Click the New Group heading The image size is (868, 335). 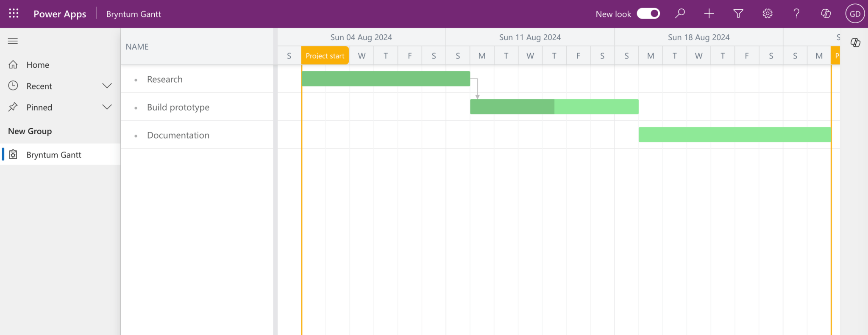30,131
